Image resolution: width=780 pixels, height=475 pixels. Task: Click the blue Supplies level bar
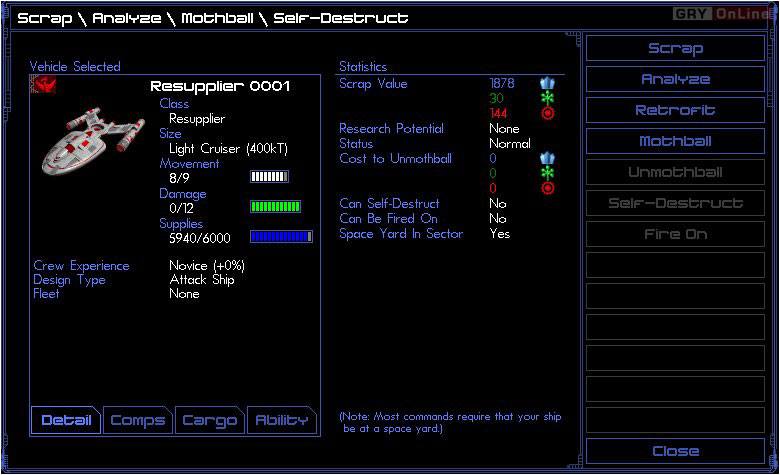tap(280, 237)
